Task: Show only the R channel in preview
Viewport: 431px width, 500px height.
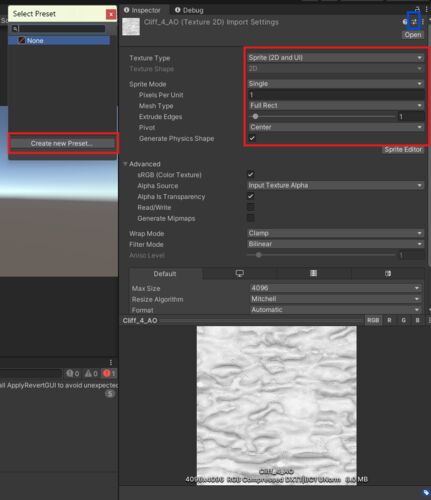Action: click(389, 320)
